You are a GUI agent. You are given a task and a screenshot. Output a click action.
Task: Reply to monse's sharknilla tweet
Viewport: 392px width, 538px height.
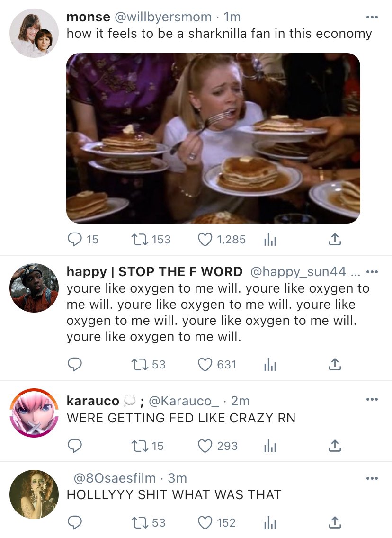pyautogui.click(x=75, y=240)
